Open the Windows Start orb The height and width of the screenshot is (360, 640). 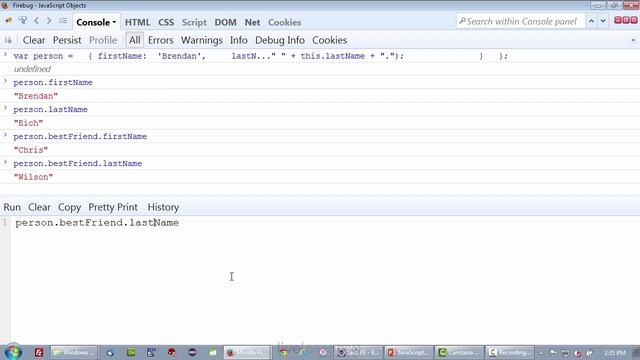13,352
